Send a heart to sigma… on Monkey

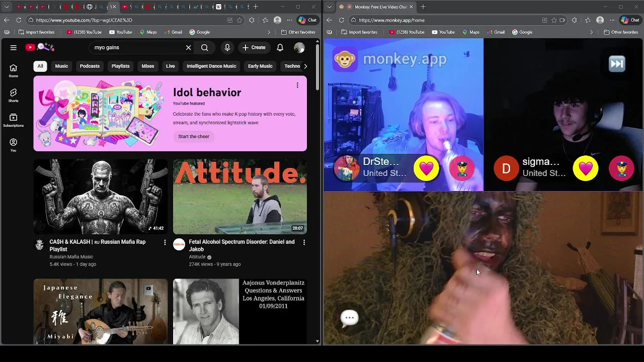586,168
